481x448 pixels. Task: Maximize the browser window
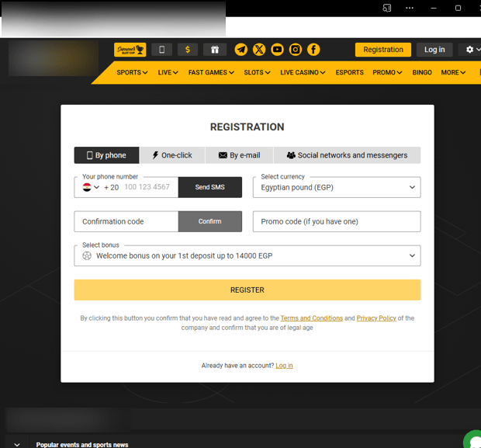click(458, 8)
